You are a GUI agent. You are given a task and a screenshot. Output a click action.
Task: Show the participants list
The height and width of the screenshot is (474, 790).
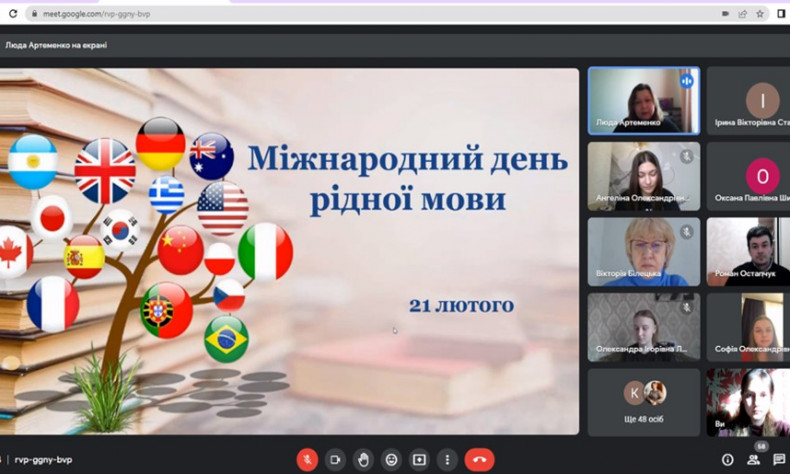753,459
